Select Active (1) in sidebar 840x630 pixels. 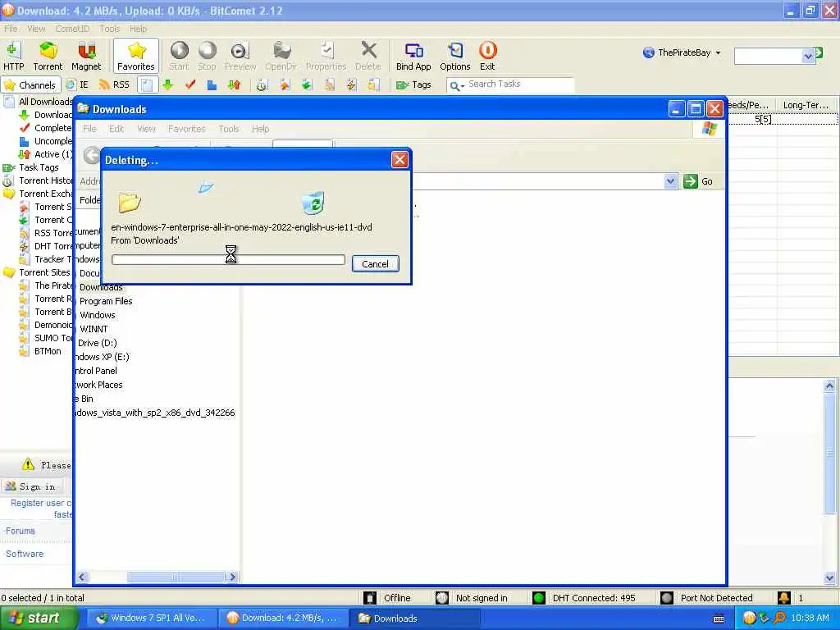coord(47,153)
